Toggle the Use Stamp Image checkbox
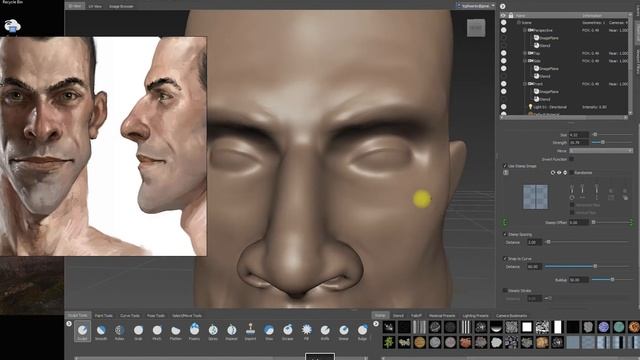The height and width of the screenshot is (360, 640). (505, 166)
